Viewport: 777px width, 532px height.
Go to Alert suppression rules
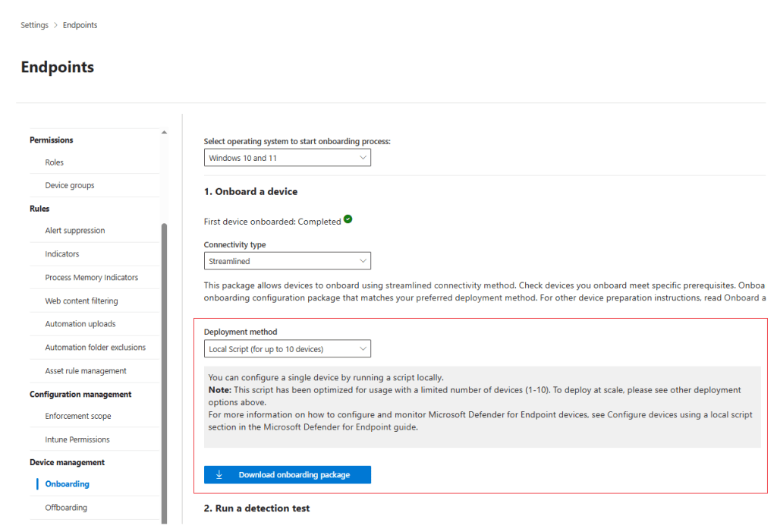click(74, 230)
